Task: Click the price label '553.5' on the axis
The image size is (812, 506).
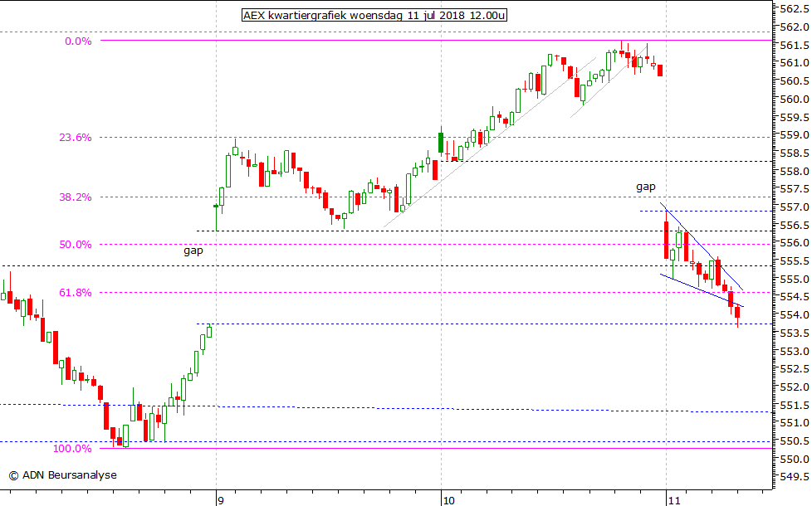Action: [x=795, y=333]
